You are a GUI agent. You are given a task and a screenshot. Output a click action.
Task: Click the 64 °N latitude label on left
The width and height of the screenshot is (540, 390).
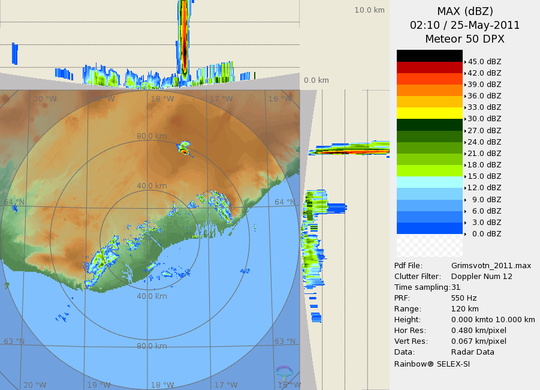(14, 202)
